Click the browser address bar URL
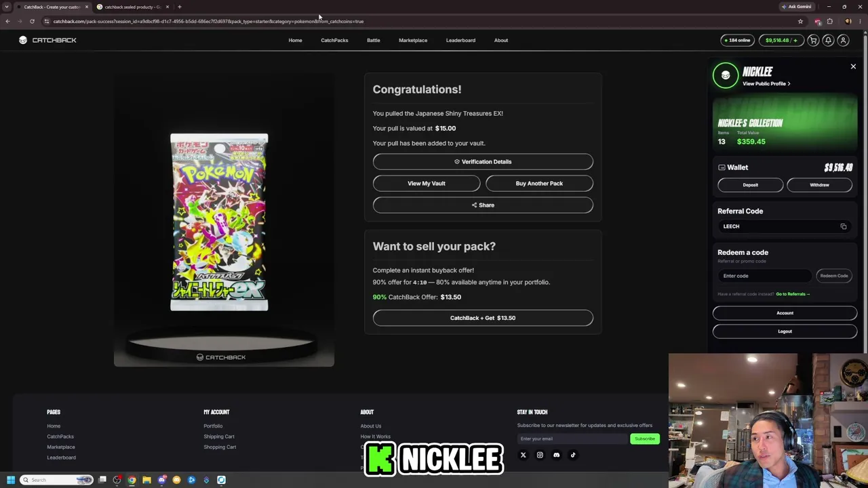Screen dimensions: 868x488 tap(208, 21)
